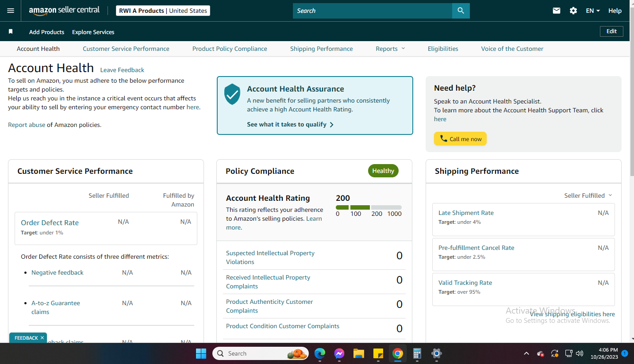Open the Valid Tracking Rate link
Viewport: 634px width, 364px height.
465,283
